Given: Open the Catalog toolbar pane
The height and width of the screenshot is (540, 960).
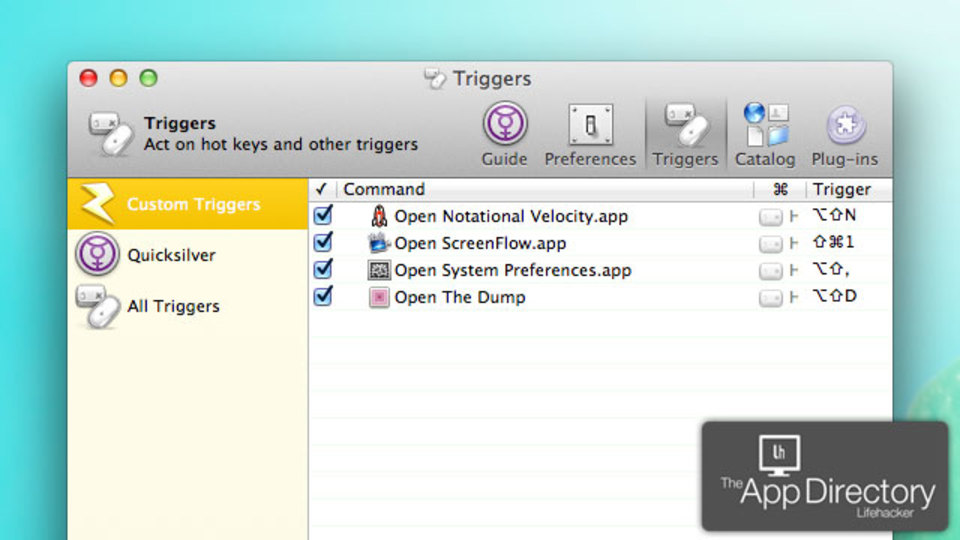Looking at the screenshot, I should click(x=765, y=133).
